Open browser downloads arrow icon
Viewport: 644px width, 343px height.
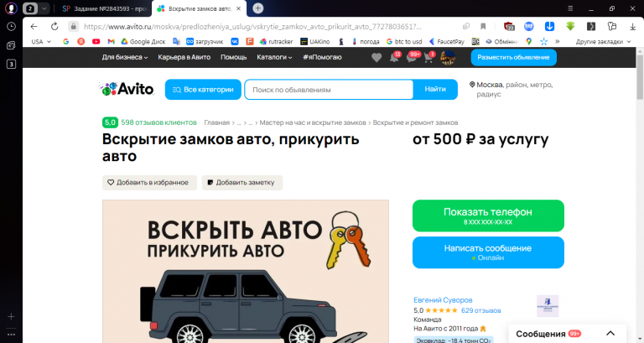pyautogui.click(x=632, y=27)
